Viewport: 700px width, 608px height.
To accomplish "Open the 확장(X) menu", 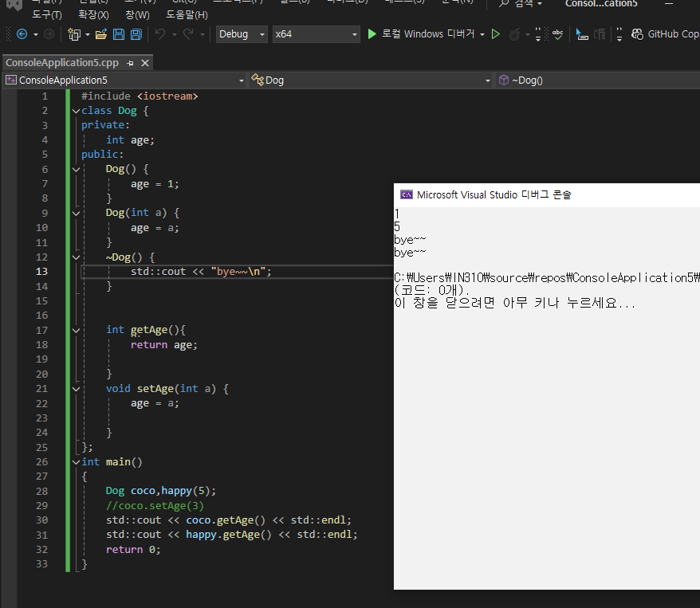I will point(93,14).
